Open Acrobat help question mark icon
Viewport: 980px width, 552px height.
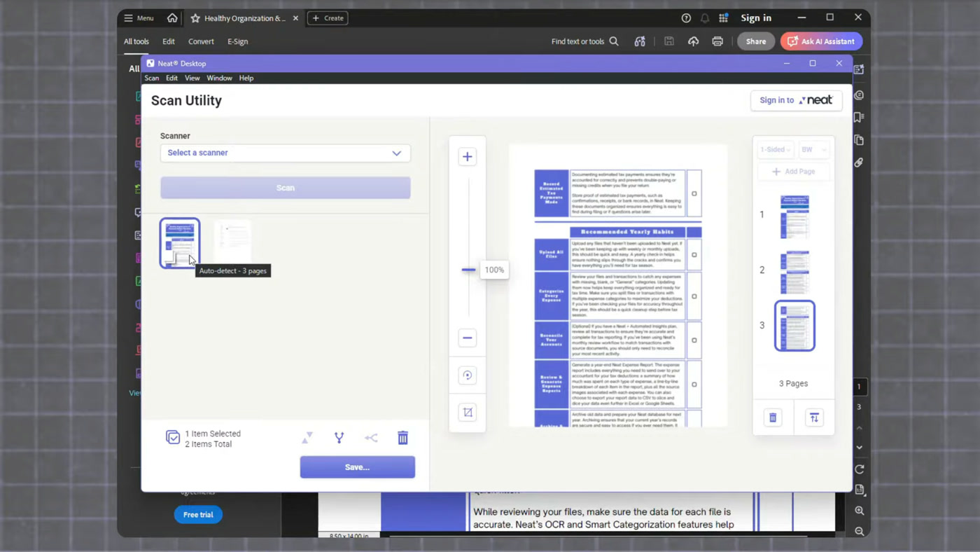tap(686, 18)
